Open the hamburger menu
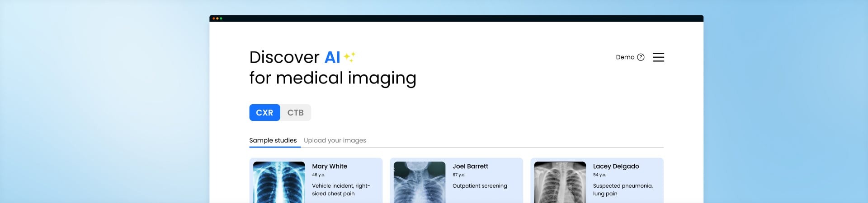This screenshot has width=868, height=203. coord(658,57)
